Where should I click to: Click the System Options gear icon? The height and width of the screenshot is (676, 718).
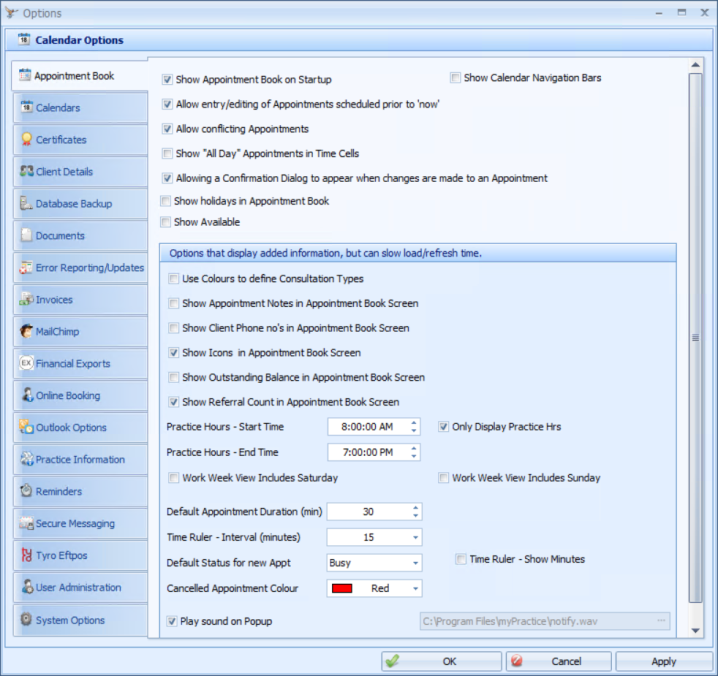point(27,619)
